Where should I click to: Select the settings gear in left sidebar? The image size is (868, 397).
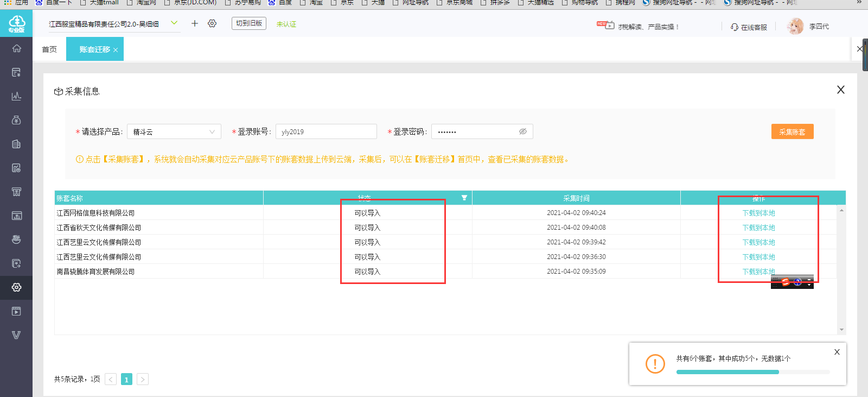(x=16, y=287)
